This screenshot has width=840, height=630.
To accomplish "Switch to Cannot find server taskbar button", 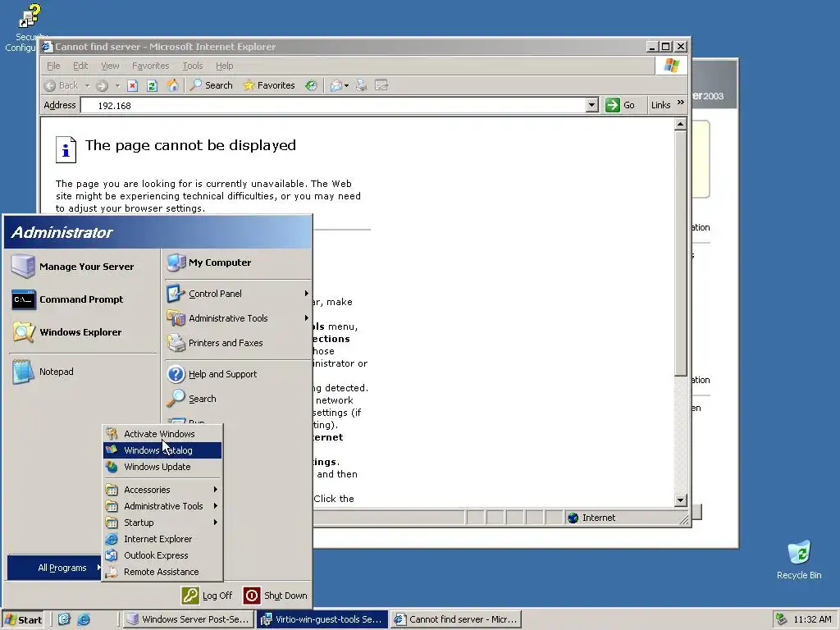I will (x=456, y=620).
